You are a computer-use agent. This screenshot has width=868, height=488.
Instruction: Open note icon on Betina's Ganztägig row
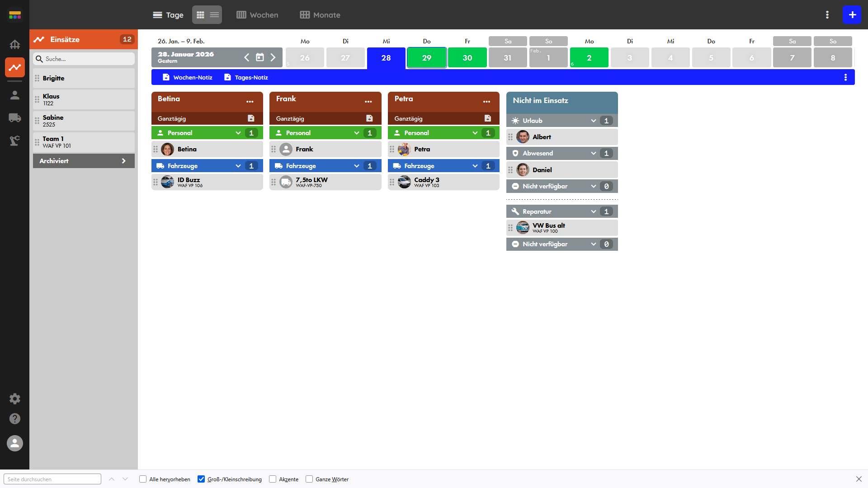point(251,118)
